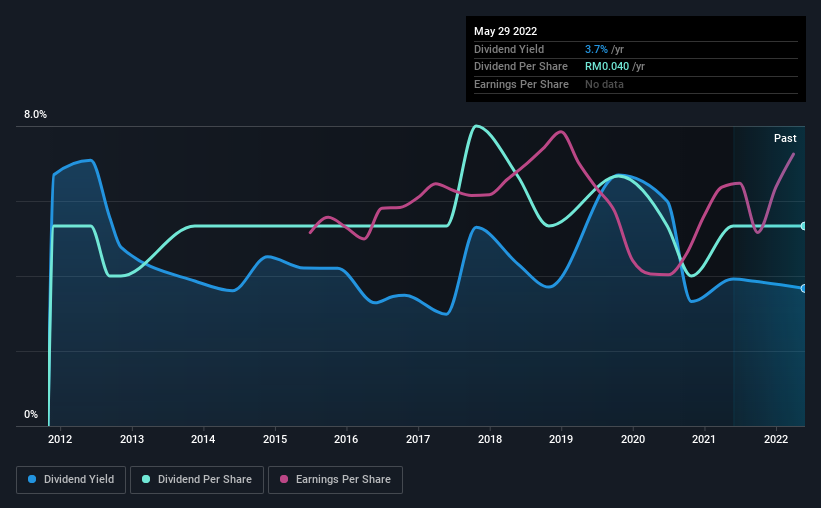Screen dimensions: 821x508
Task: Select the 2015 year label on the axis
Action: (275, 439)
